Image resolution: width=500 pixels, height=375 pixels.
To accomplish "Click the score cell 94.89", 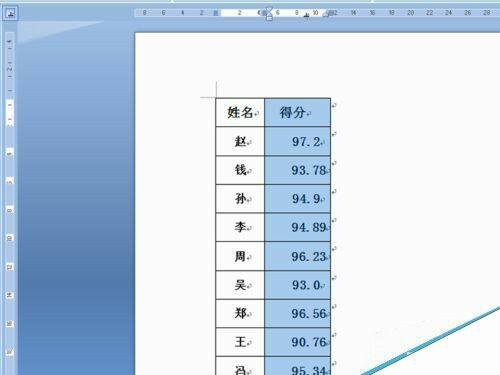I will 297,227.
